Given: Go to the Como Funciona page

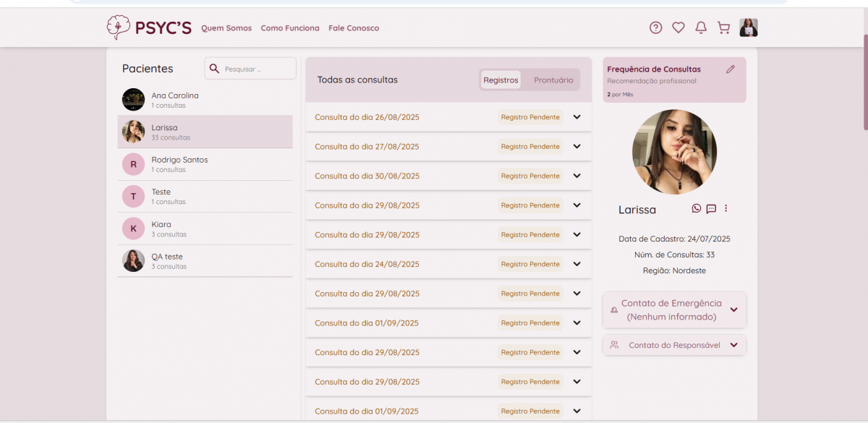Looking at the screenshot, I should click(x=290, y=28).
